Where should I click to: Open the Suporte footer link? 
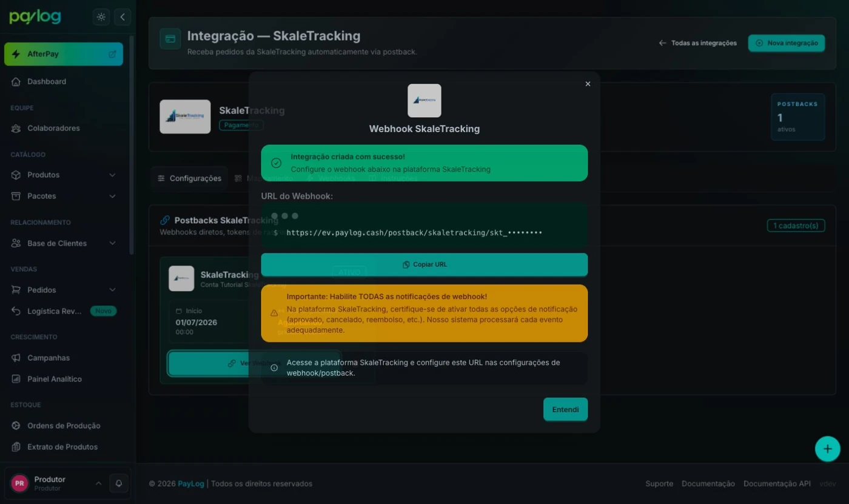point(659,483)
